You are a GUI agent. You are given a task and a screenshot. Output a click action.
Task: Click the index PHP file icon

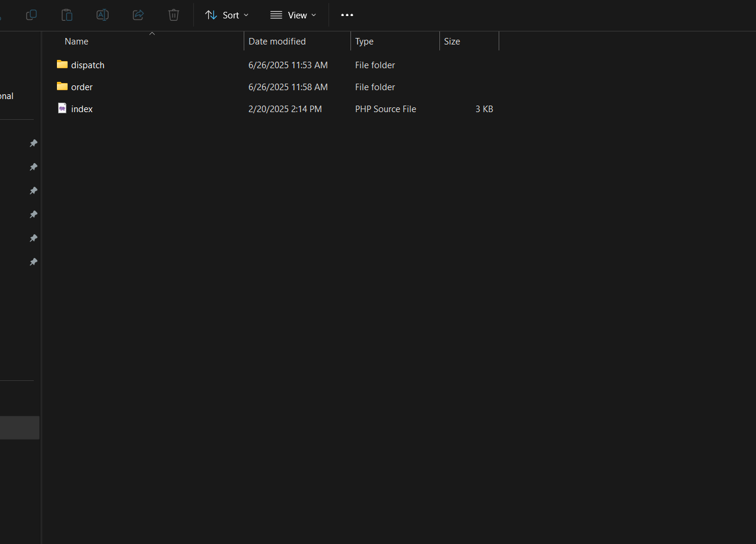click(62, 108)
